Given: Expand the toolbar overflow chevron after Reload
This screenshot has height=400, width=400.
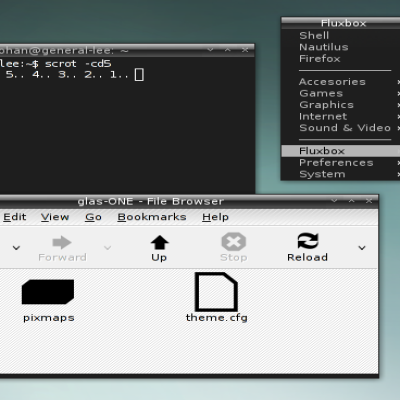Looking at the screenshot, I should [x=362, y=248].
